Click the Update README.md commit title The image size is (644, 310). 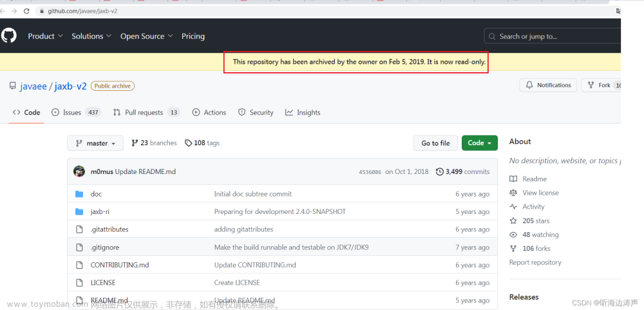[x=146, y=171]
